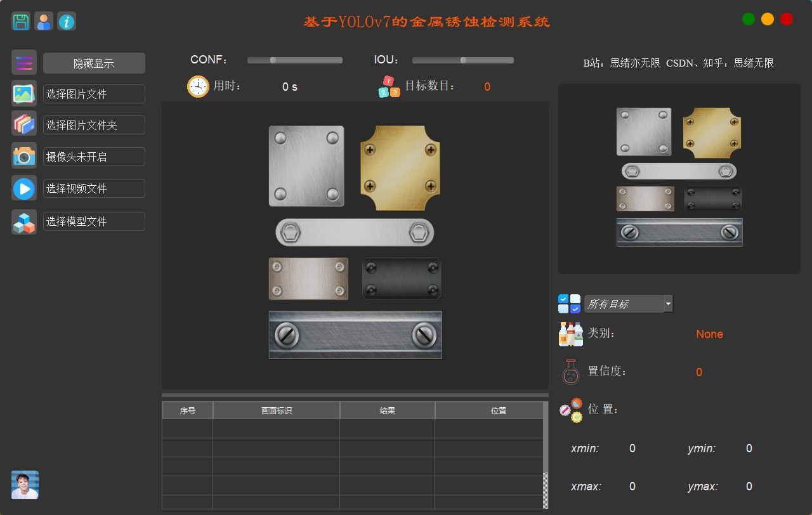Image resolution: width=812 pixels, height=515 pixels.
Task: Toggle camera with 摄像头未开启
Action: point(94,157)
